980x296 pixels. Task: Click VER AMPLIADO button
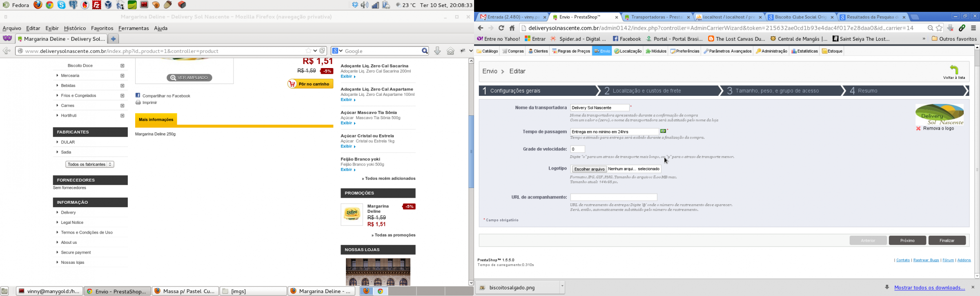pyautogui.click(x=189, y=77)
